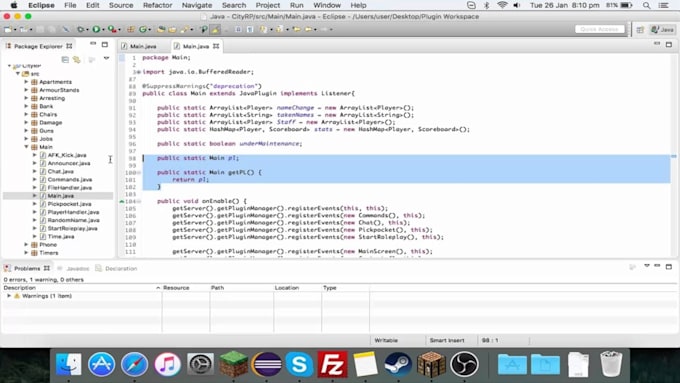Open the Run menu
680x383 pixels.
297,5
